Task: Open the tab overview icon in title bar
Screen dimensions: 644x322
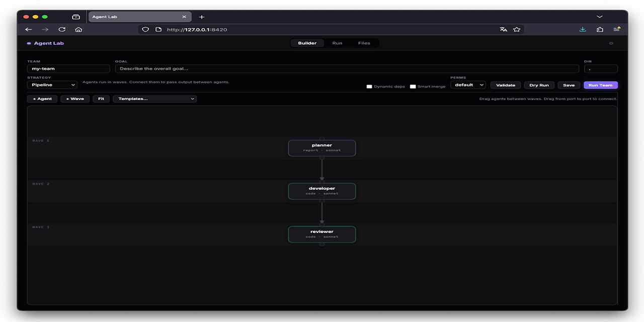Action: click(76, 17)
